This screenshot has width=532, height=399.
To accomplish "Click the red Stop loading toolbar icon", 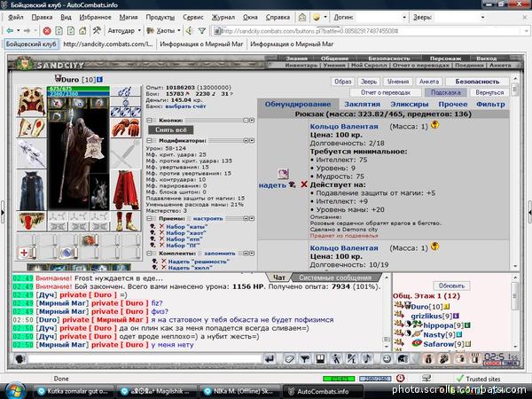I will 47,31.
